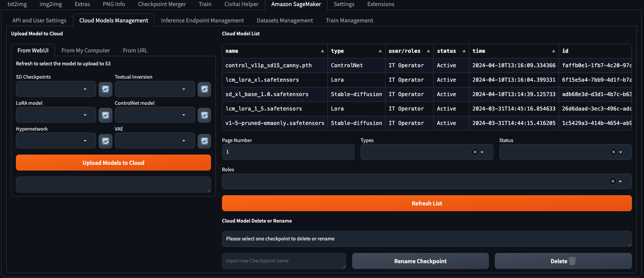Select the lcm_lora_1_5.safetensors name cell
Screen dimensions: 644x278
click(275, 109)
